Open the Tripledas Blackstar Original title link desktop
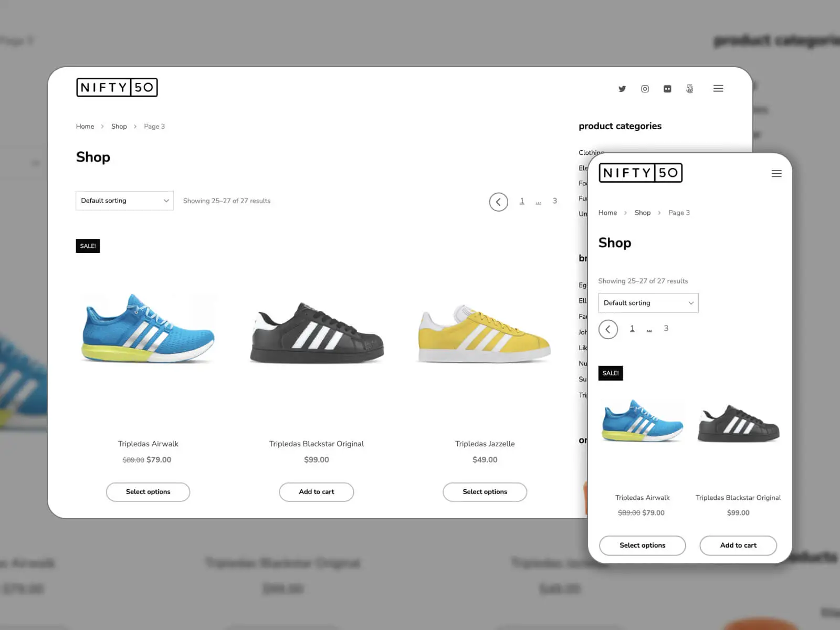 click(316, 444)
